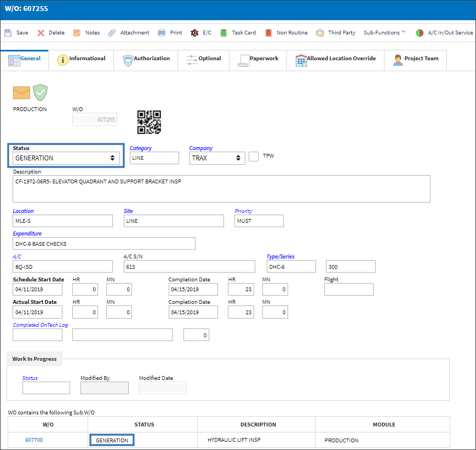Click the Category field label link
This screenshot has height=450, width=476.
pos(141,148)
